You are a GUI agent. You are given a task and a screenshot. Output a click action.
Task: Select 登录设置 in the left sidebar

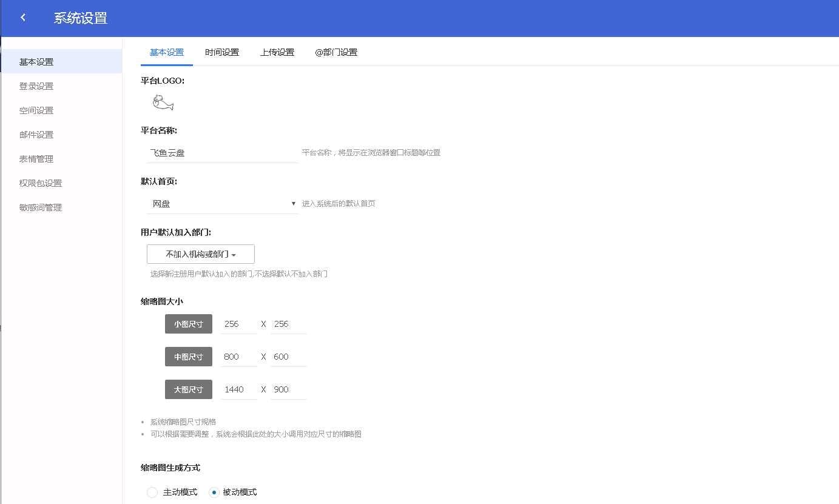(38, 86)
